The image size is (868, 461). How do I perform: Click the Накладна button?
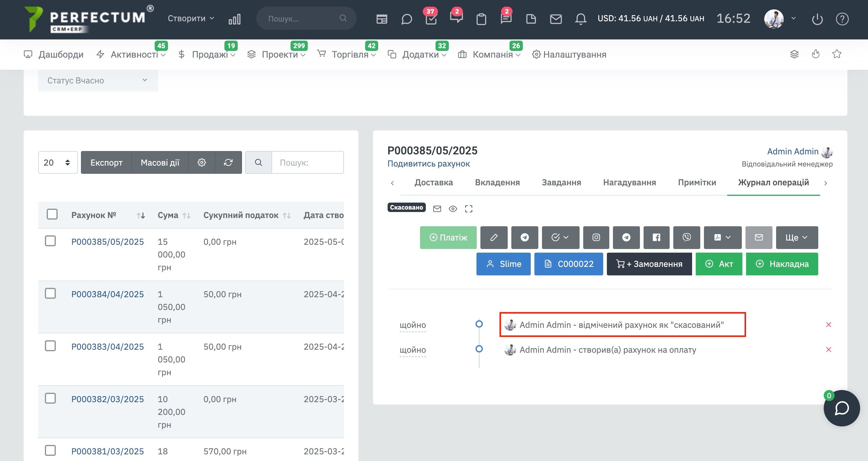point(782,264)
